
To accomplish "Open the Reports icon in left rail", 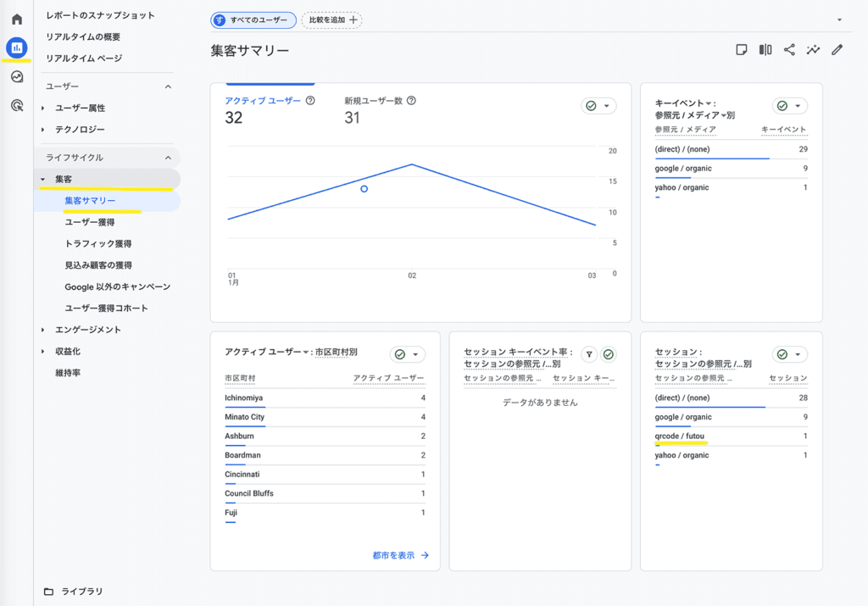I will pyautogui.click(x=17, y=48).
